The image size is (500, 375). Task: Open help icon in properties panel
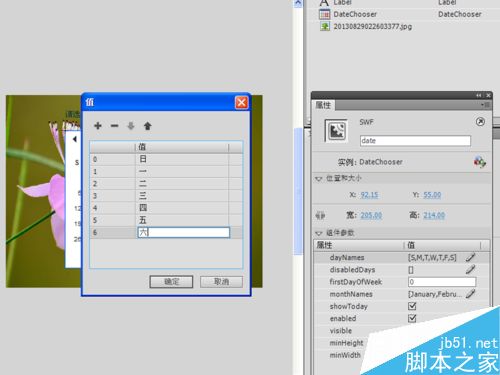480,122
